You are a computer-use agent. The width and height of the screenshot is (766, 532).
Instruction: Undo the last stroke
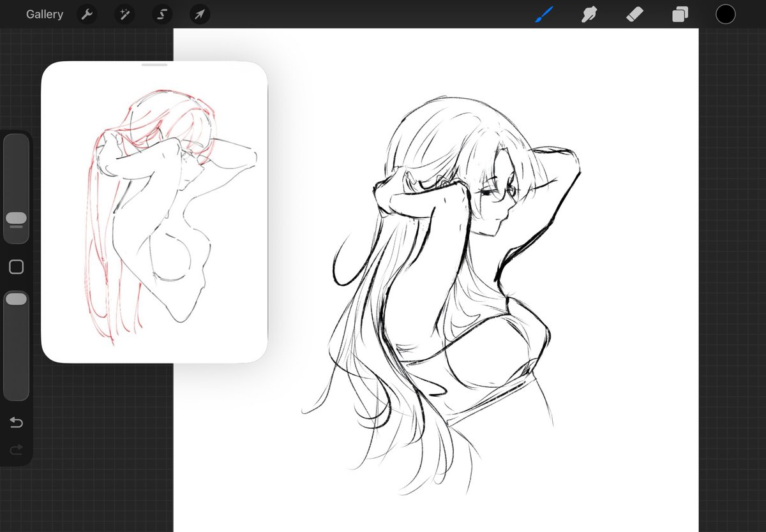pyautogui.click(x=17, y=422)
